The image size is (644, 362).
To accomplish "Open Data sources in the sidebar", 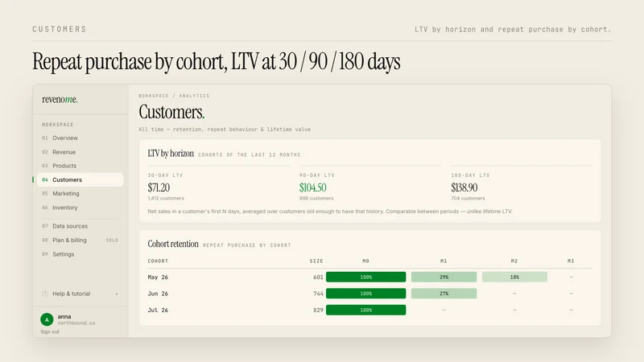I will (80, 226).
